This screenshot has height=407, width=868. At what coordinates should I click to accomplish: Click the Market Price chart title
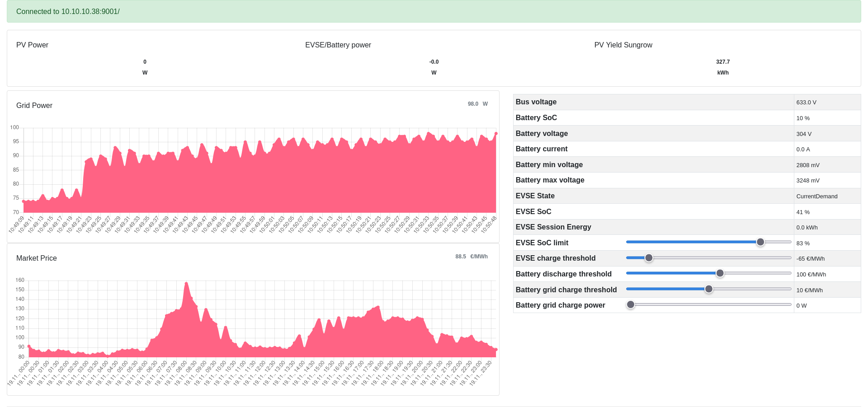[37, 258]
